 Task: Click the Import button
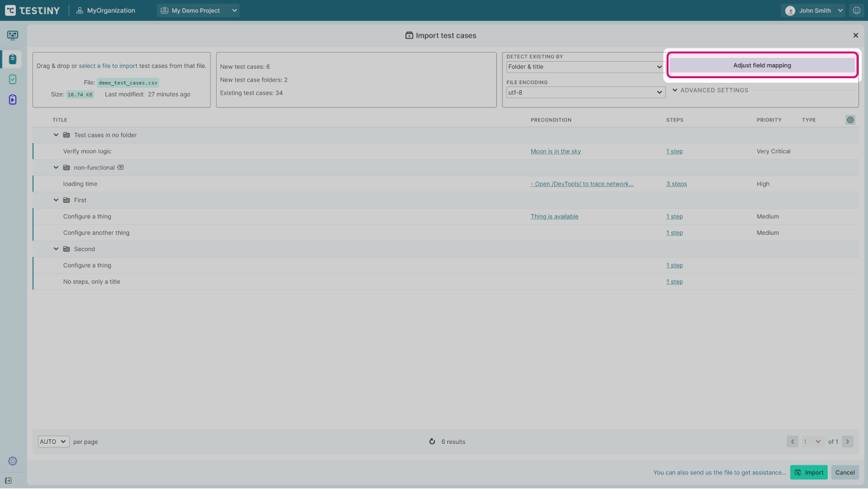click(x=808, y=472)
